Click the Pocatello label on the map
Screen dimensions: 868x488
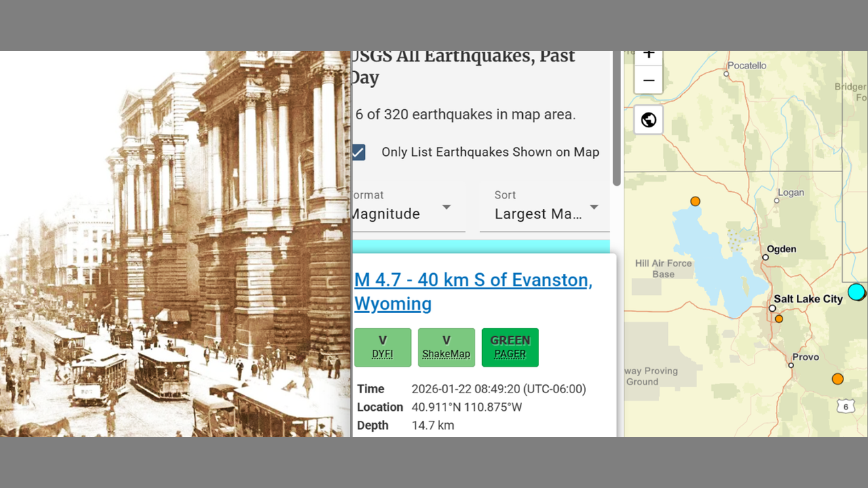pos(747,66)
